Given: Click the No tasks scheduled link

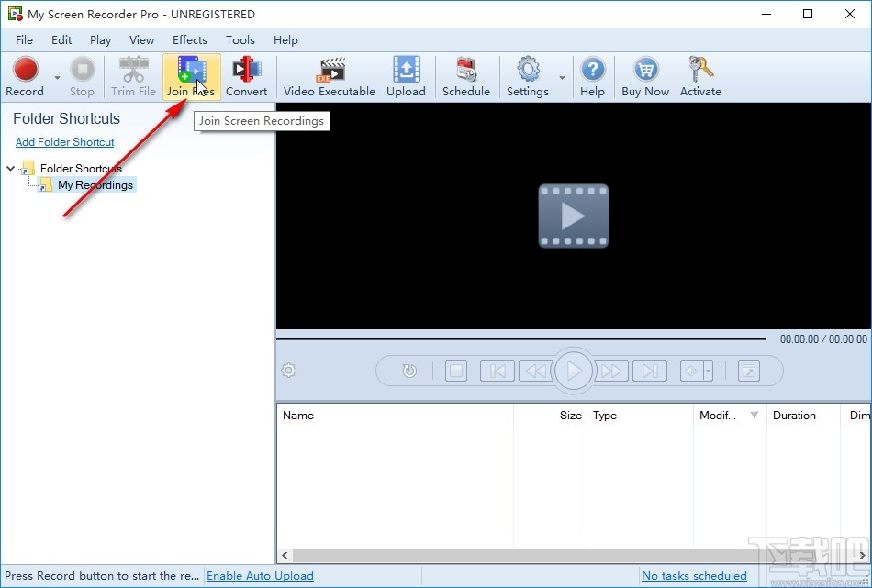Looking at the screenshot, I should (x=694, y=576).
